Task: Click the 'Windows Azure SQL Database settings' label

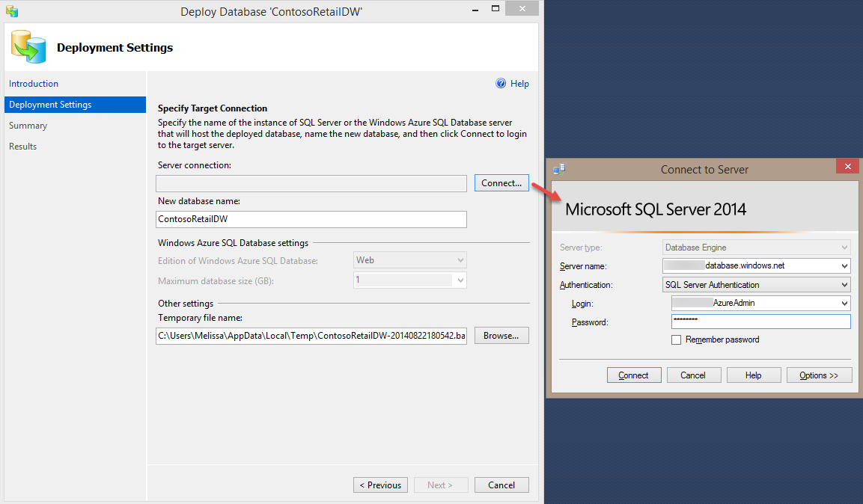Action: (233, 243)
